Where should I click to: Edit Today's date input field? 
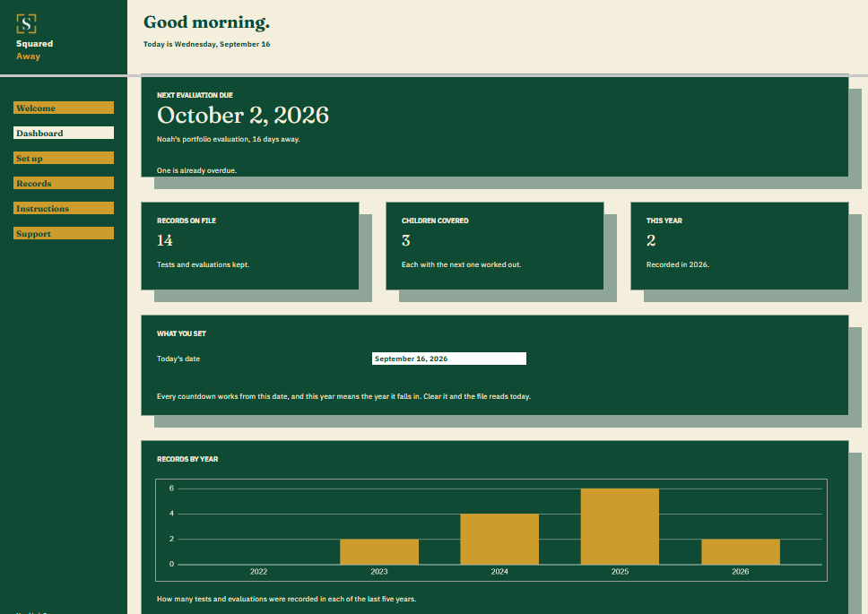[449, 359]
